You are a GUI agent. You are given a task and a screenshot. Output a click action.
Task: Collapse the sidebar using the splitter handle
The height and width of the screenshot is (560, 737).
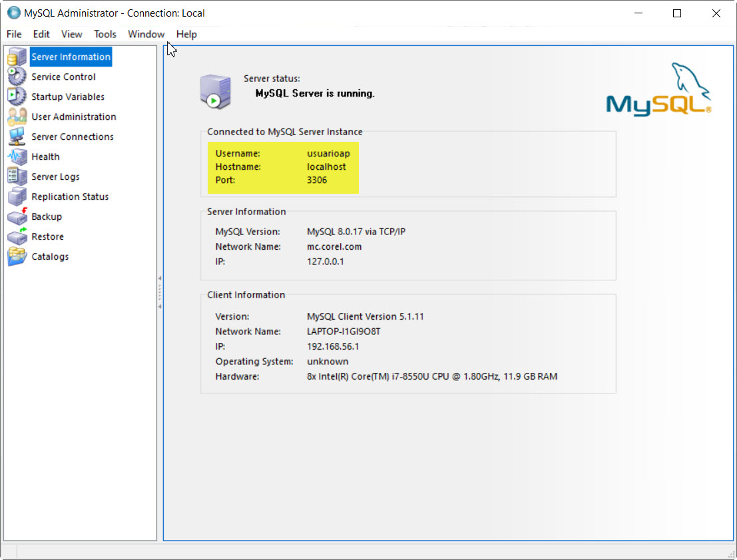(x=160, y=292)
